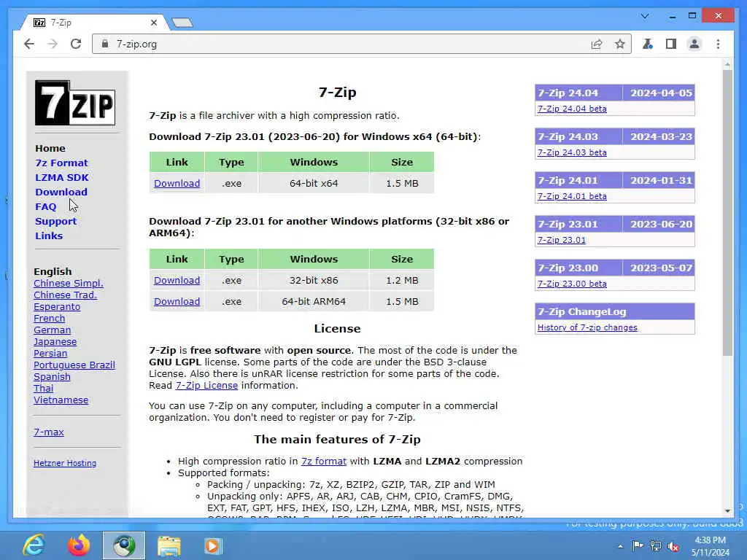Open File Explorer from the taskbar
Image resolution: width=747 pixels, height=560 pixels.
pyautogui.click(x=169, y=546)
